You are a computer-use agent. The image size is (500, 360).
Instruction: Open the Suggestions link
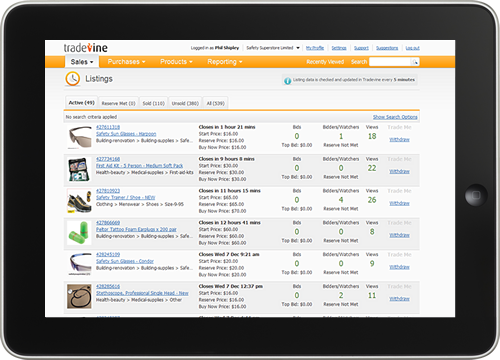pos(387,48)
